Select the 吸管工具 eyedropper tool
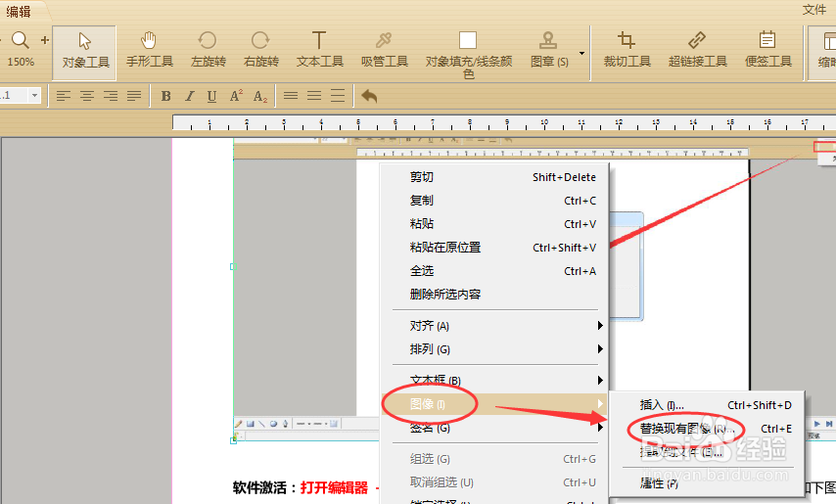Image resolution: width=836 pixels, height=504 pixels. tap(384, 50)
